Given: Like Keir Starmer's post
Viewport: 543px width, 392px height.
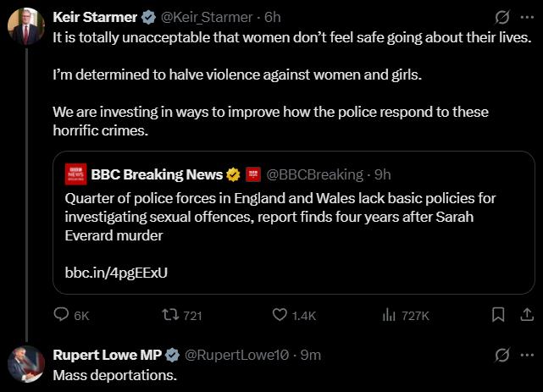Looking at the screenshot, I should click(x=280, y=315).
